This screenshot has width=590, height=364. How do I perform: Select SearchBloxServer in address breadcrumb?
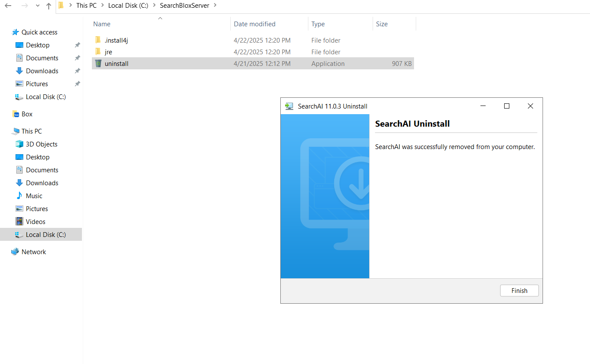point(185,6)
